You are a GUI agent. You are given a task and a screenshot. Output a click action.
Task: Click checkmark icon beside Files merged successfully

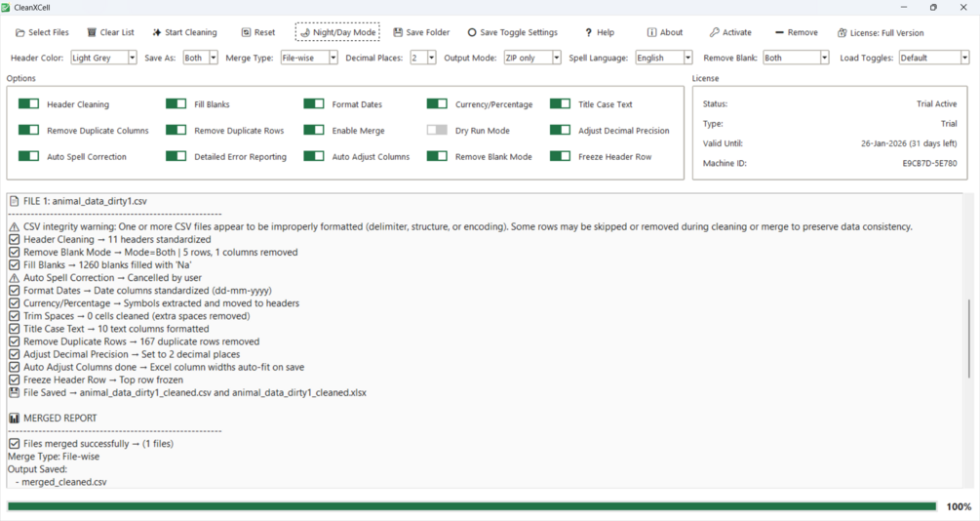[x=14, y=444]
